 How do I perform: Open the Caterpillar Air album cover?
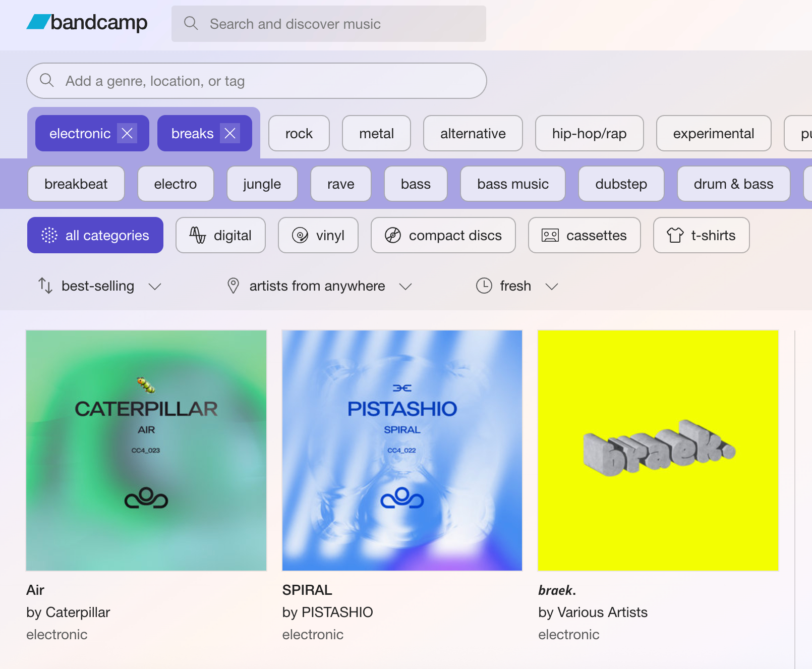click(146, 451)
